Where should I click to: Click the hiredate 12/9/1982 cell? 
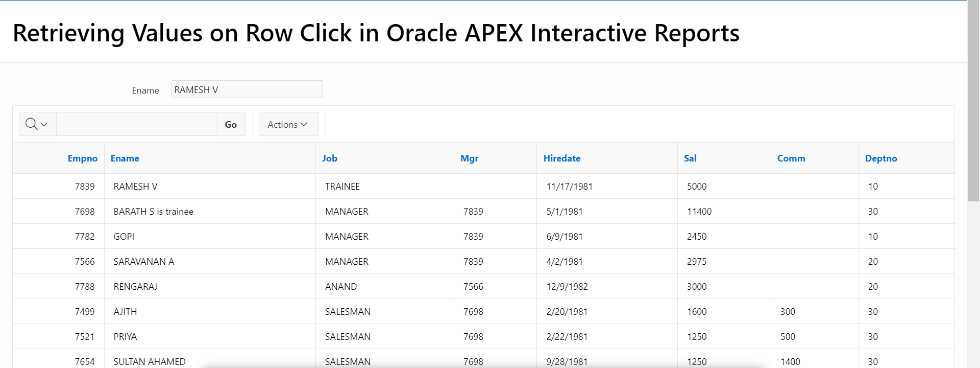click(x=607, y=287)
